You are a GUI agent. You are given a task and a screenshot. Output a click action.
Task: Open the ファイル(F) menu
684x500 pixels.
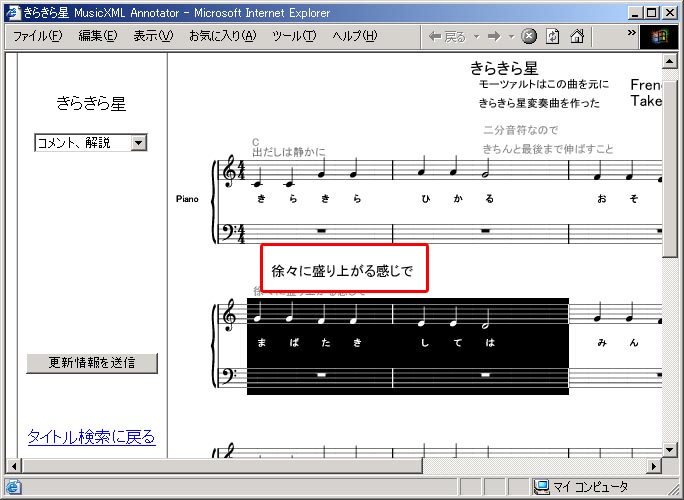click(38, 36)
